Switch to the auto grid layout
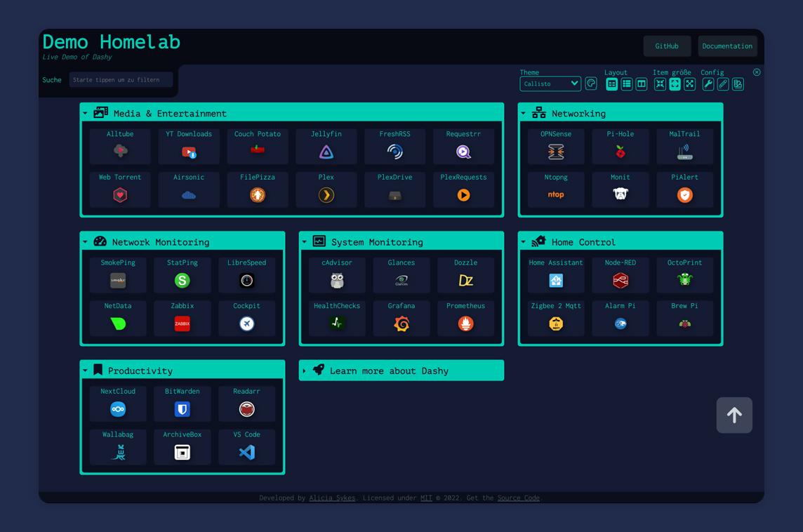 point(611,84)
